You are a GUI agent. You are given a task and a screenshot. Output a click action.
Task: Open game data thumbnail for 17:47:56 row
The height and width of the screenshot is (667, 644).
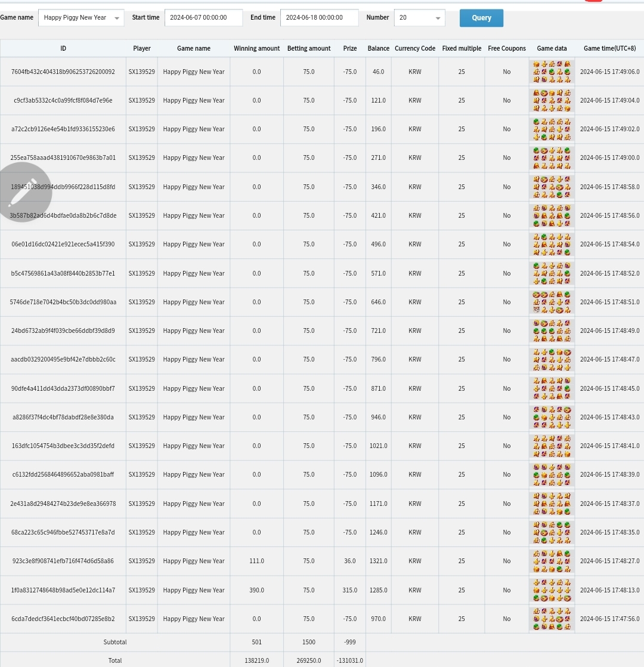[x=552, y=619]
